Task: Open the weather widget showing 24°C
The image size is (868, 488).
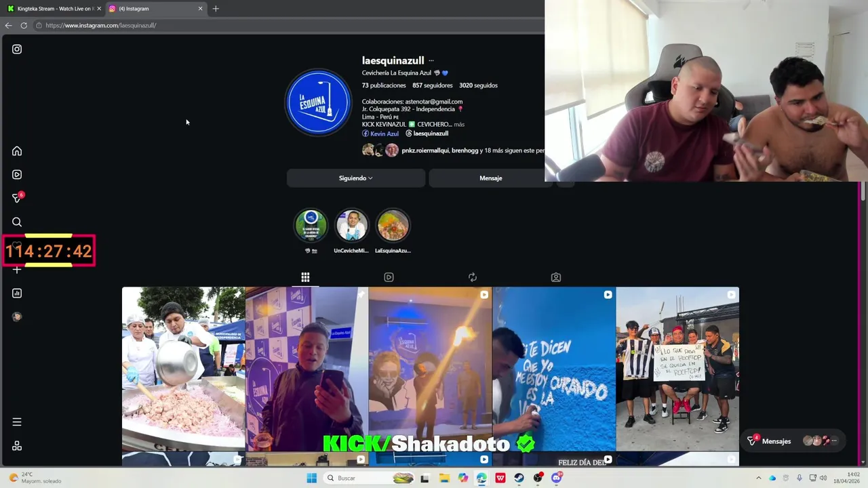Action: click(x=37, y=478)
